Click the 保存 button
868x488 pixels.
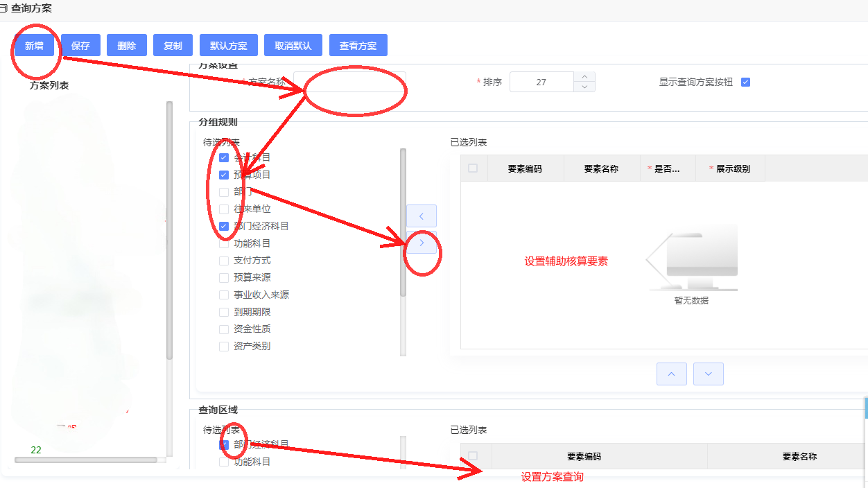click(x=80, y=46)
